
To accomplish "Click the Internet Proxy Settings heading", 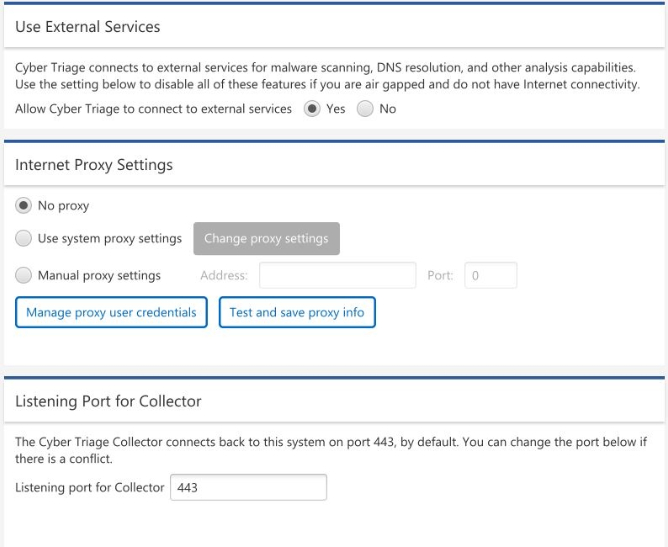I will (94, 164).
